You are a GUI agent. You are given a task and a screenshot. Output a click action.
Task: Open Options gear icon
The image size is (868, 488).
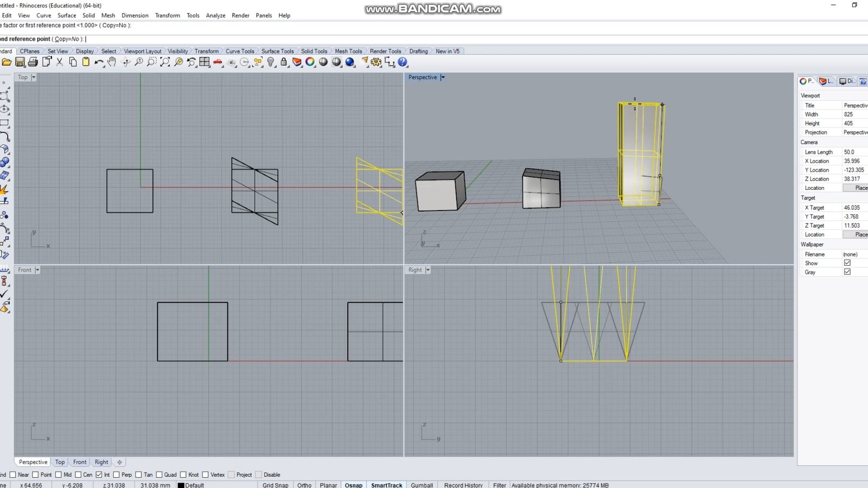376,62
